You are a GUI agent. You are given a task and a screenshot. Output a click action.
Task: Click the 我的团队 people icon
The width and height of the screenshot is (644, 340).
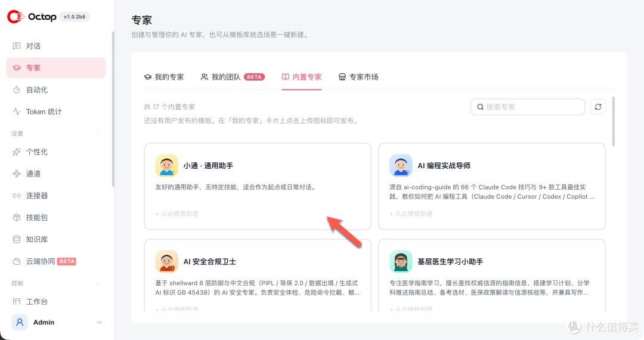pyautogui.click(x=204, y=77)
